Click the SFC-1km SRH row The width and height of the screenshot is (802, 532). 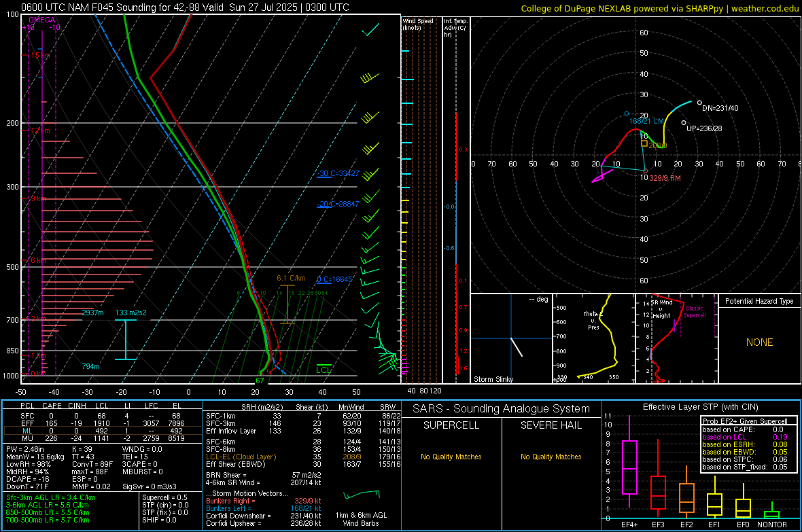click(x=303, y=416)
